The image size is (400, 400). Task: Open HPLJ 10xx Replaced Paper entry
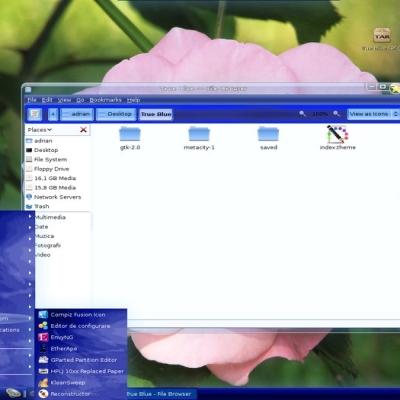click(x=81, y=371)
